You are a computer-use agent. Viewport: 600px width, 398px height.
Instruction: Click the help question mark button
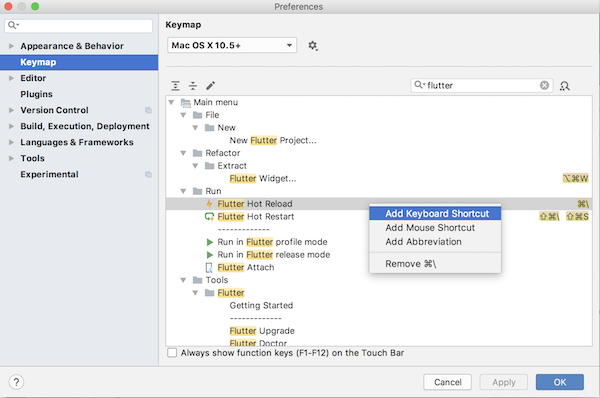[x=16, y=382]
